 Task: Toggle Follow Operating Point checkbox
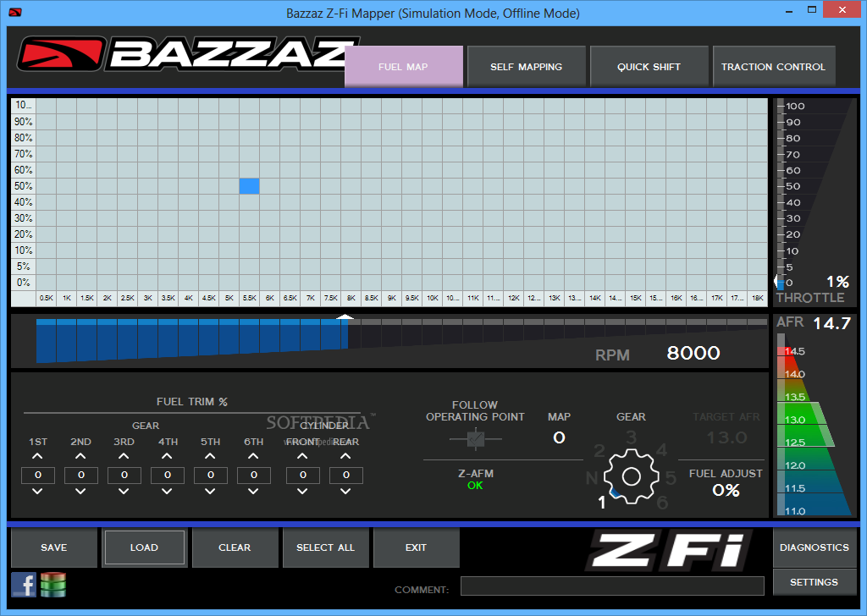(476, 439)
